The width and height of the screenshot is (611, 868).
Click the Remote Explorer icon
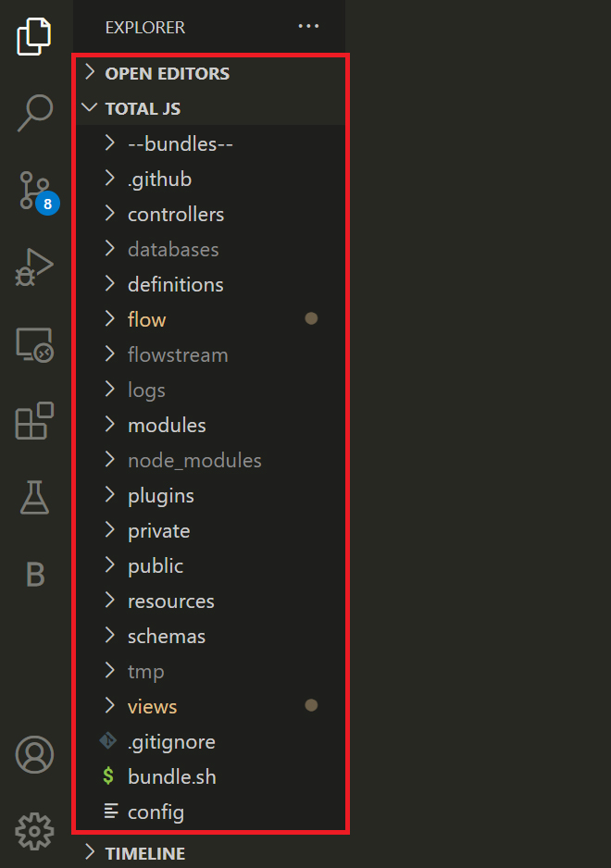(35, 344)
